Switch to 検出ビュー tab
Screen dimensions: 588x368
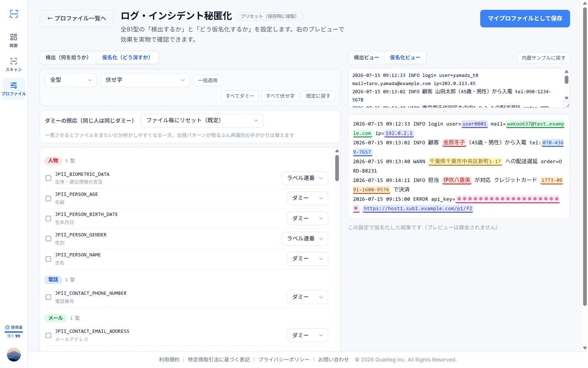pyautogui.click(x=366, y=57)
